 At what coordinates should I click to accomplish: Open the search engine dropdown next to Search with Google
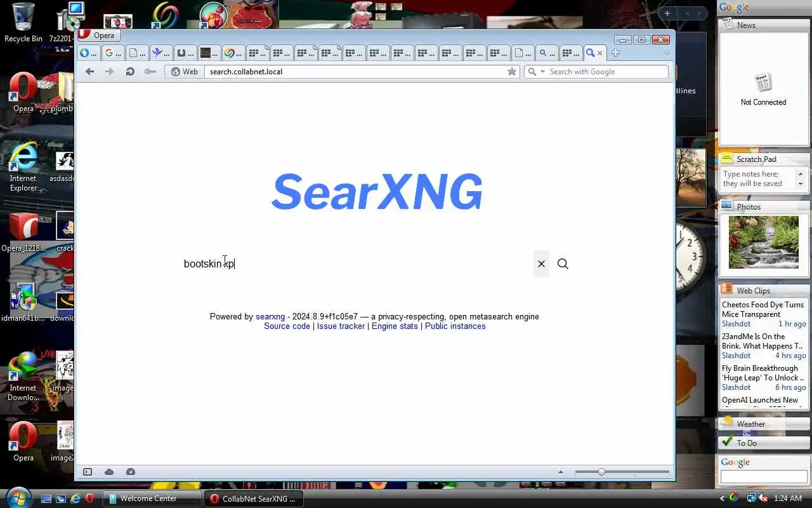(536, 72)
